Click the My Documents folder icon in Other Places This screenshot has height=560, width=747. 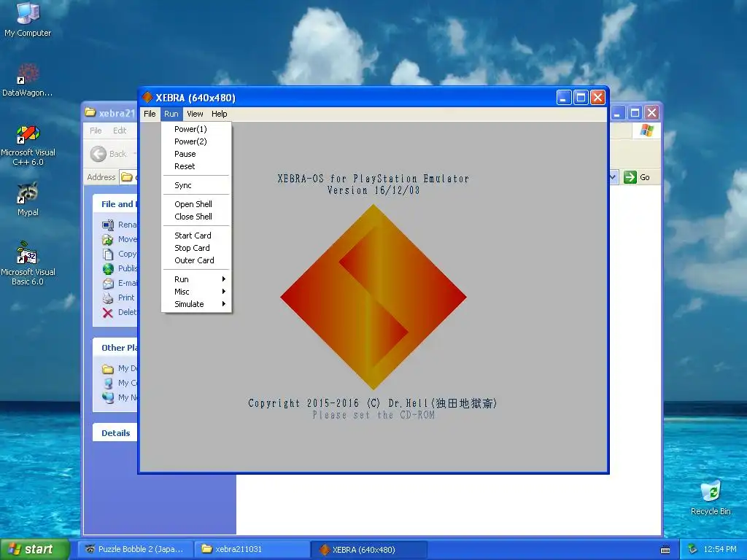[108, 368]
